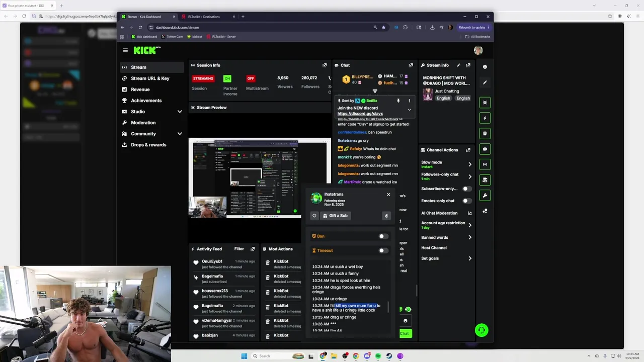The height and width of the screenshot is (362, 644).
Task: Enable Emotes-only chat
Action: [x=467, y=201]
